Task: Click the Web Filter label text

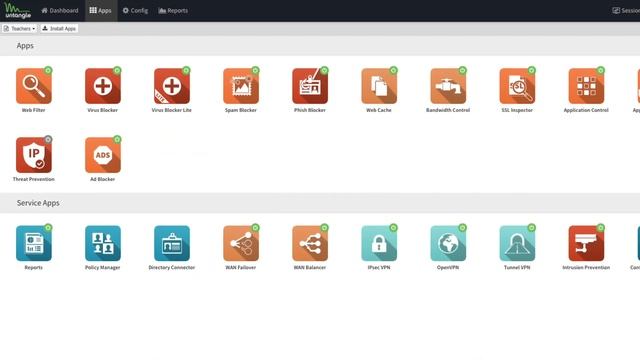Action: coord(33,110)
